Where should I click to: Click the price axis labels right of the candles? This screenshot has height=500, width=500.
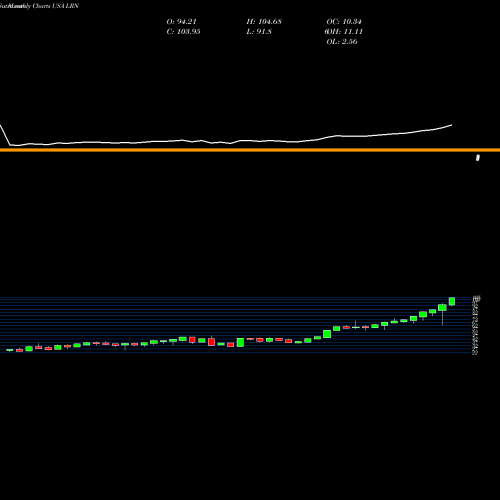coord(476,325)
